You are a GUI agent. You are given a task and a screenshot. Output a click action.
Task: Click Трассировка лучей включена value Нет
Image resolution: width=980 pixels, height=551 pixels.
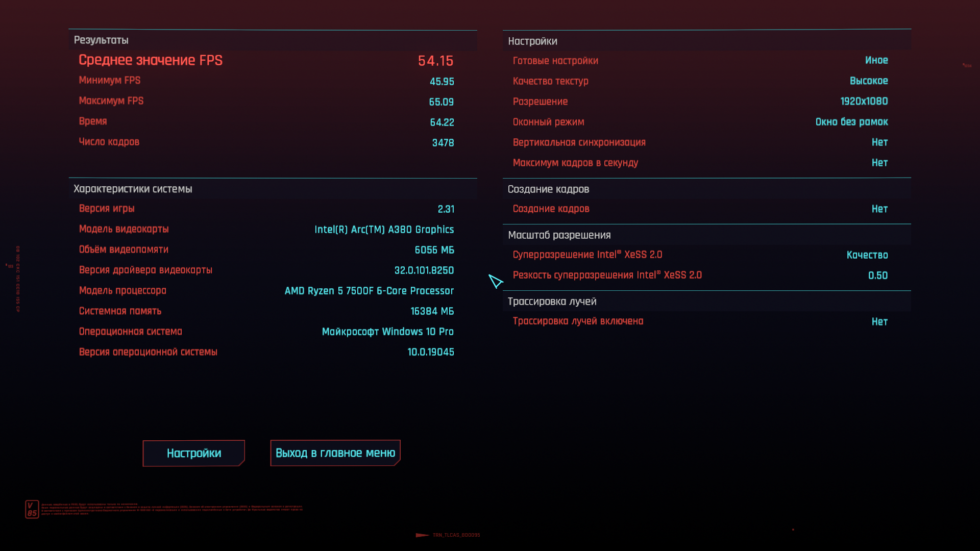[879, 321]
